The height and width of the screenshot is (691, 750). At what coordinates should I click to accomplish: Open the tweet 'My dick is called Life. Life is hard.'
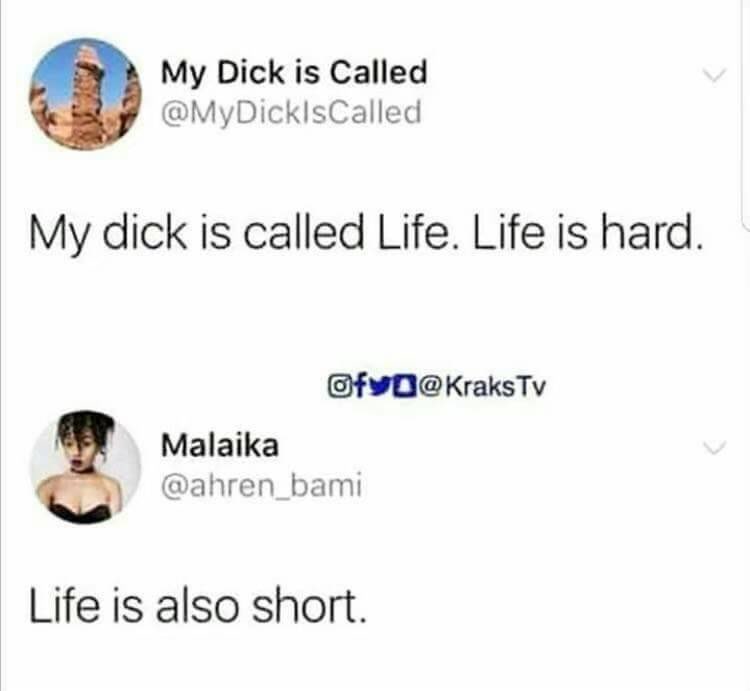pyautogui.click(x=365, y=233)
